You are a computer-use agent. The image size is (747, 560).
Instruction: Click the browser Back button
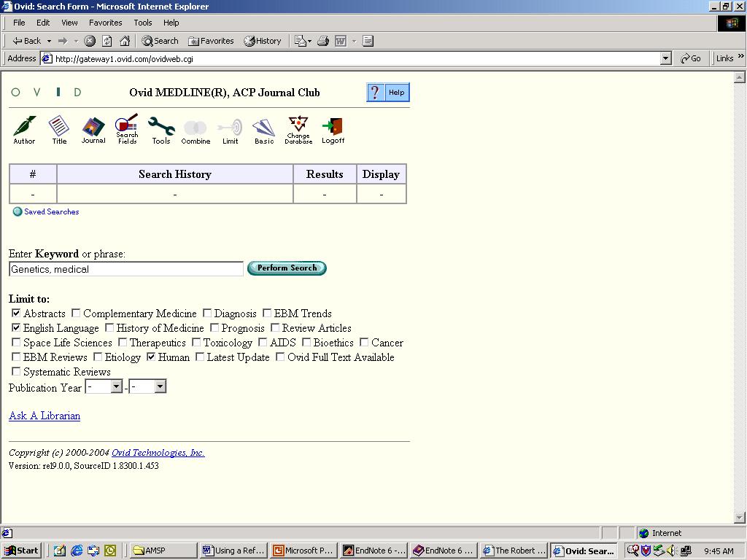click(x=27, y=41)
